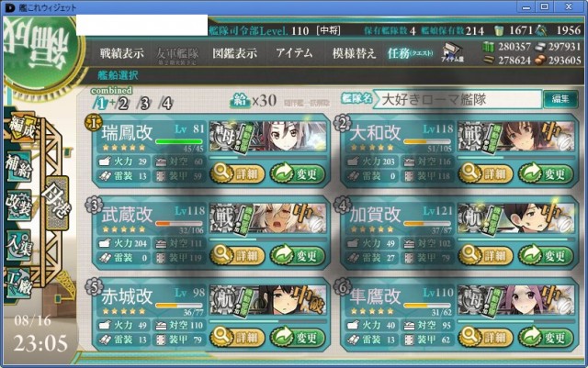Image resolution: width=588 pixels, height=368 pixels.
Task: Open the アイテム屋 shop icon
Action: coord(452,53)
